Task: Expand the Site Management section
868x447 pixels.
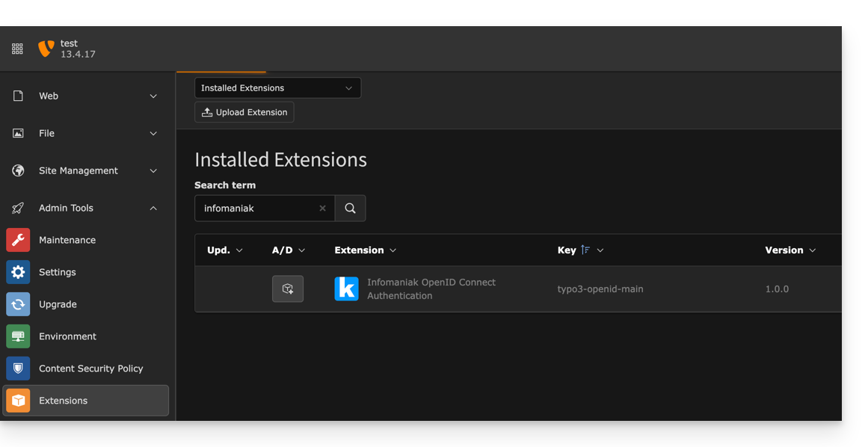Action: click(84, 171)
